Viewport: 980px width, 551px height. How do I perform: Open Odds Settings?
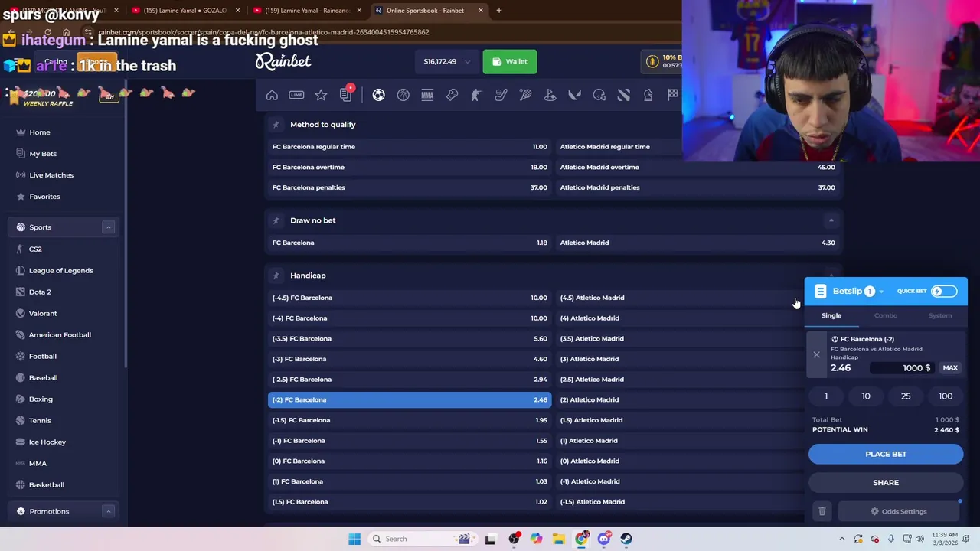point(899,511)
